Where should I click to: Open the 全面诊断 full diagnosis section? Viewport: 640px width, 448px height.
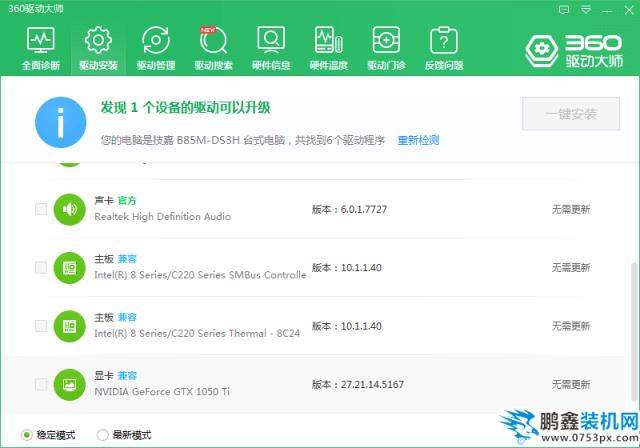click(x=40, y=49)
